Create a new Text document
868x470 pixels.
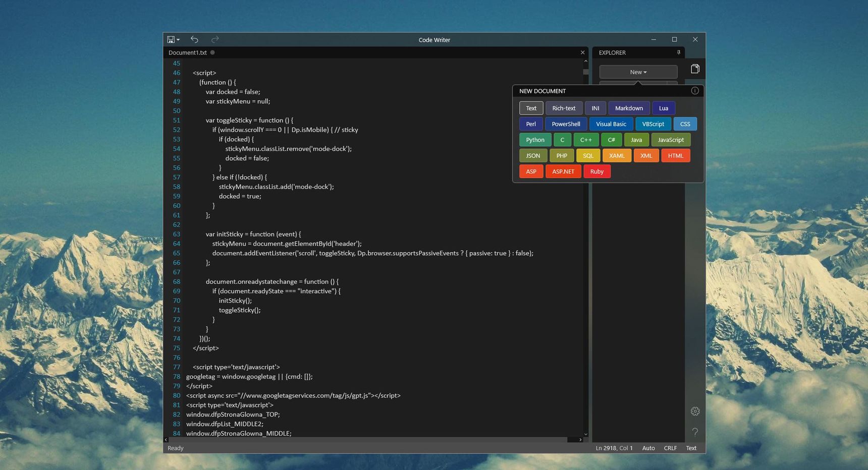click(531, 108)
